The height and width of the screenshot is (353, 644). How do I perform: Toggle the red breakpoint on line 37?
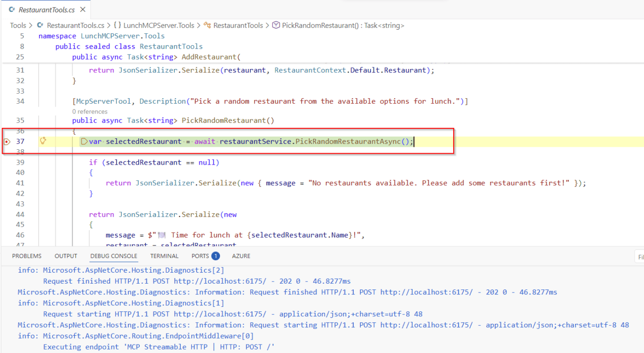click(7, 142)
